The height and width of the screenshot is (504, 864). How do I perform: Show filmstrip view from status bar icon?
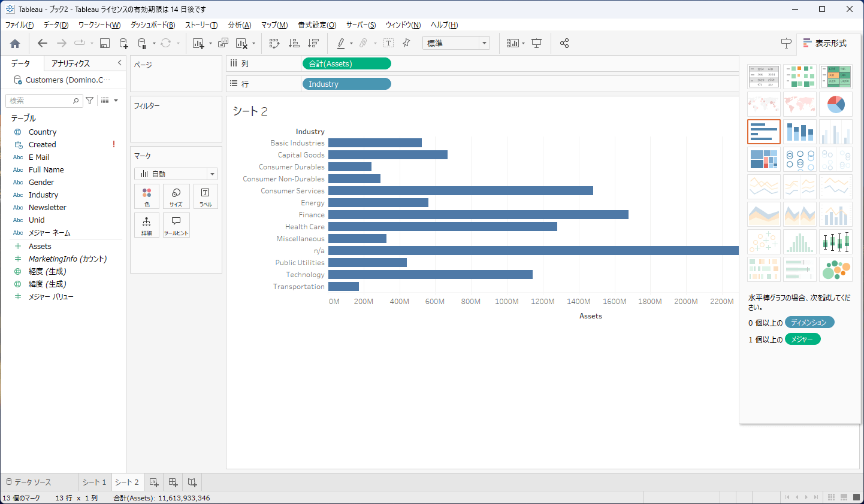tap(844, 497)
